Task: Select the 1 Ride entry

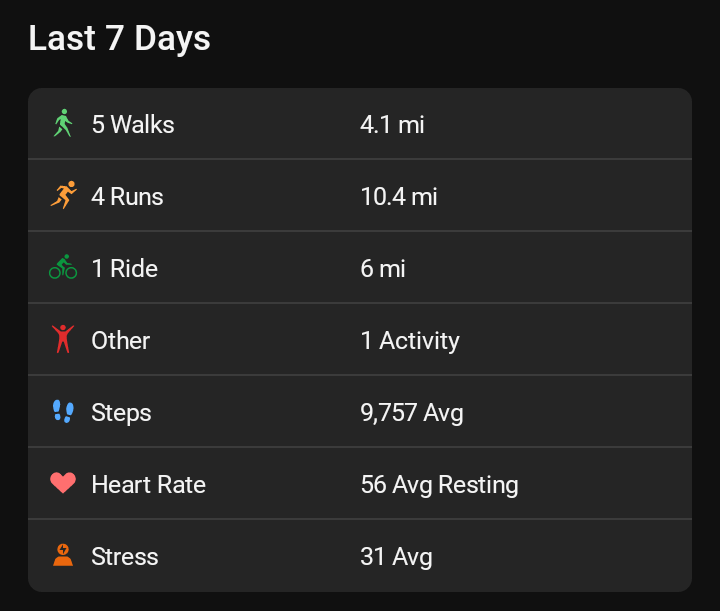Action: pos(124,268)
